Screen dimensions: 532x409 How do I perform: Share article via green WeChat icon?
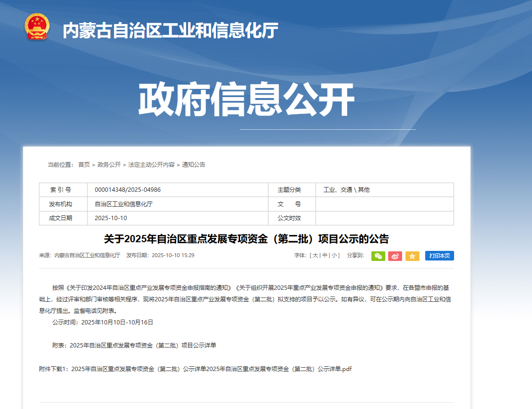378,256
